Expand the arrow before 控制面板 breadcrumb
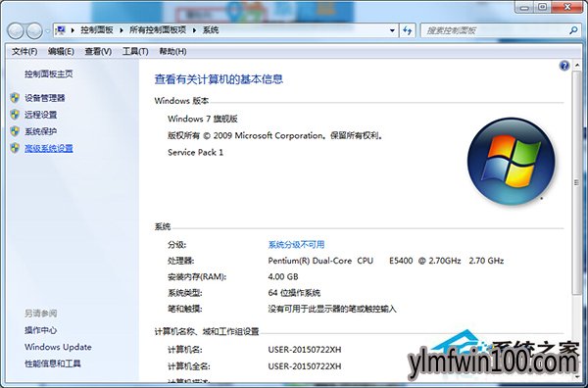This screenshot has width=588, height=388. [73, 30]
